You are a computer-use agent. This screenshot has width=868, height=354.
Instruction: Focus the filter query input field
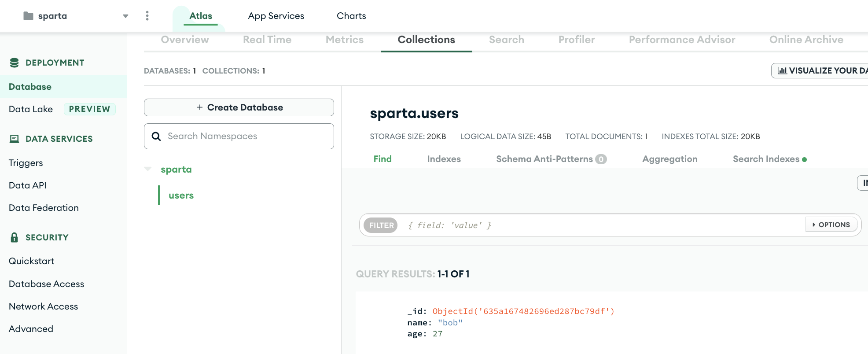coord(603,225)
